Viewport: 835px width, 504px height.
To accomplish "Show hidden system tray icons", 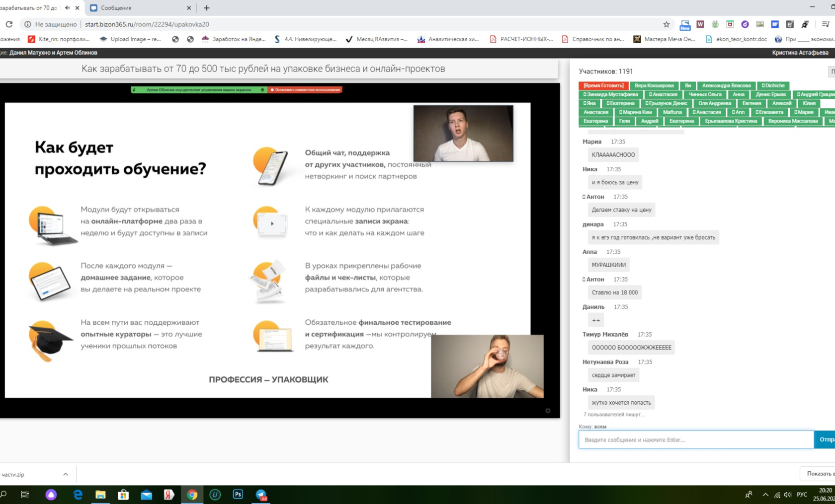I will click(765, 495).
